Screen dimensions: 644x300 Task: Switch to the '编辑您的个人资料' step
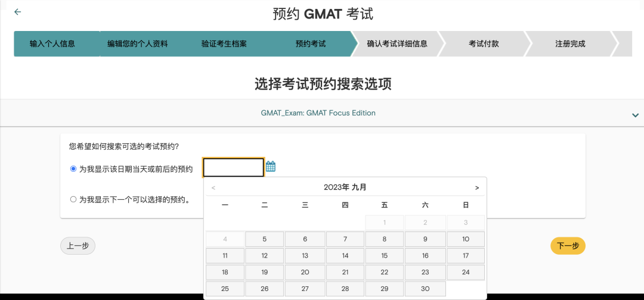click(x=137, y=44)
